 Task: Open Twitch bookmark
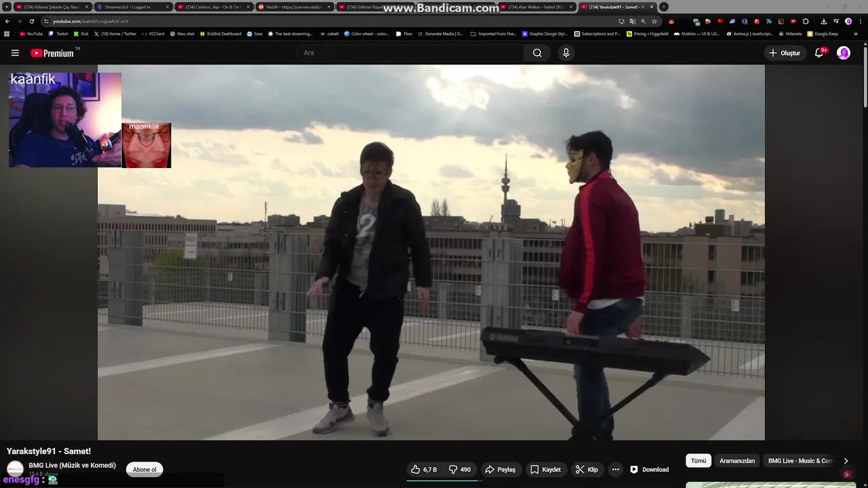pos(58,33)
